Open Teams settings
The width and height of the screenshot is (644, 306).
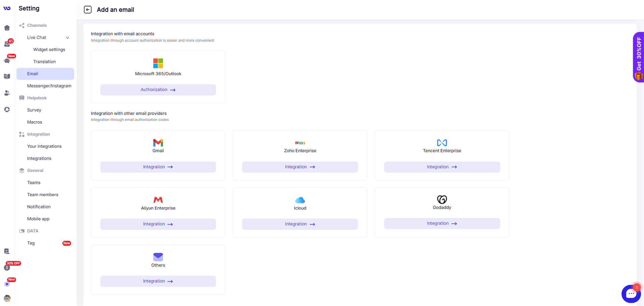pos(34,183)
